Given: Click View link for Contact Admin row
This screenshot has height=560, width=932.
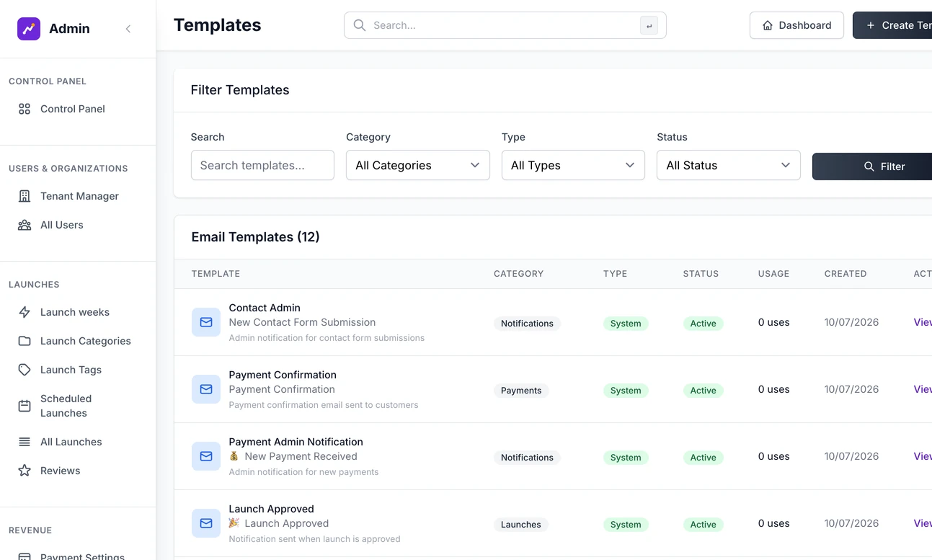Looking at the screenshot, I should click(923, 322).
